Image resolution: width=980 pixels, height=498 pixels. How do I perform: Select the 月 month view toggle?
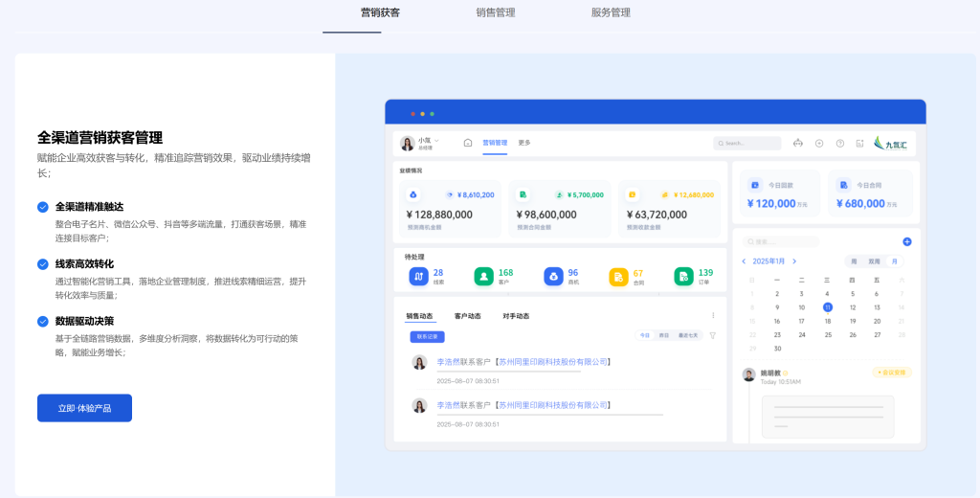coord(895,260)
